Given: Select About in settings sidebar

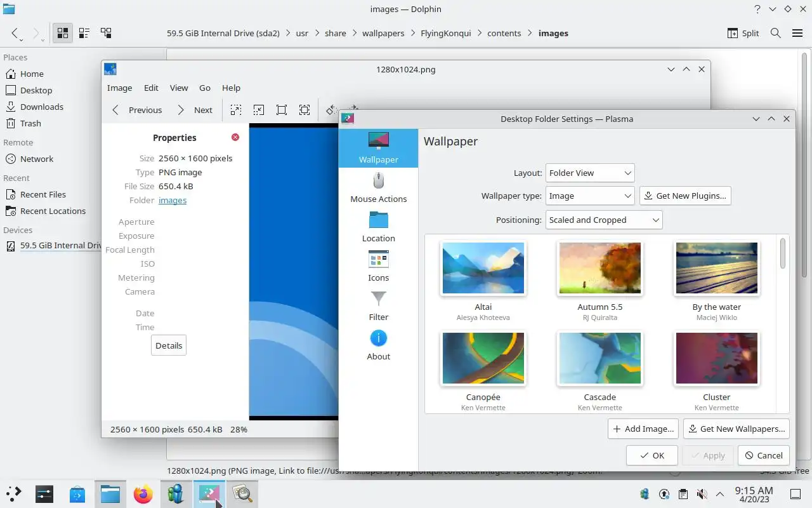Looking at the screenshot, I should click(x=379, y=345).
